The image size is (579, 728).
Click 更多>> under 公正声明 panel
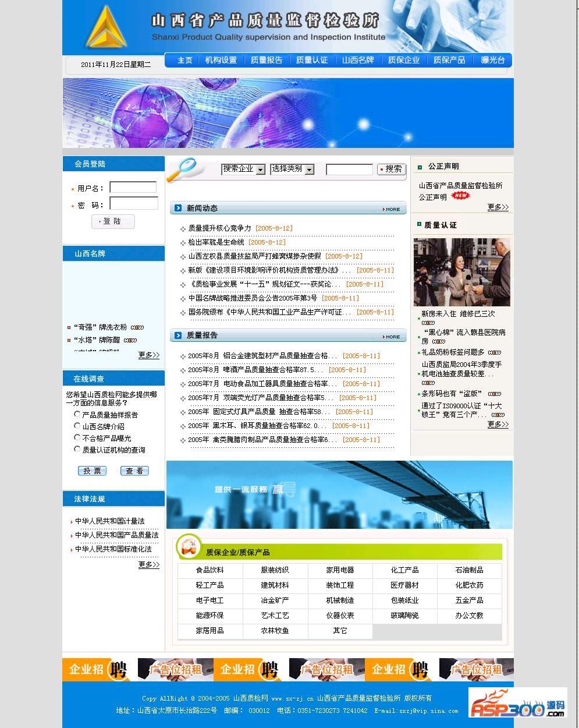click(x=498, y=207)
